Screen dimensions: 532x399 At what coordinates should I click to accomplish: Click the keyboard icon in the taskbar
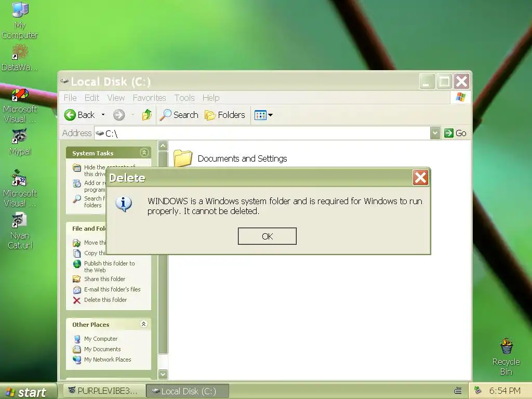click(458, 391)
